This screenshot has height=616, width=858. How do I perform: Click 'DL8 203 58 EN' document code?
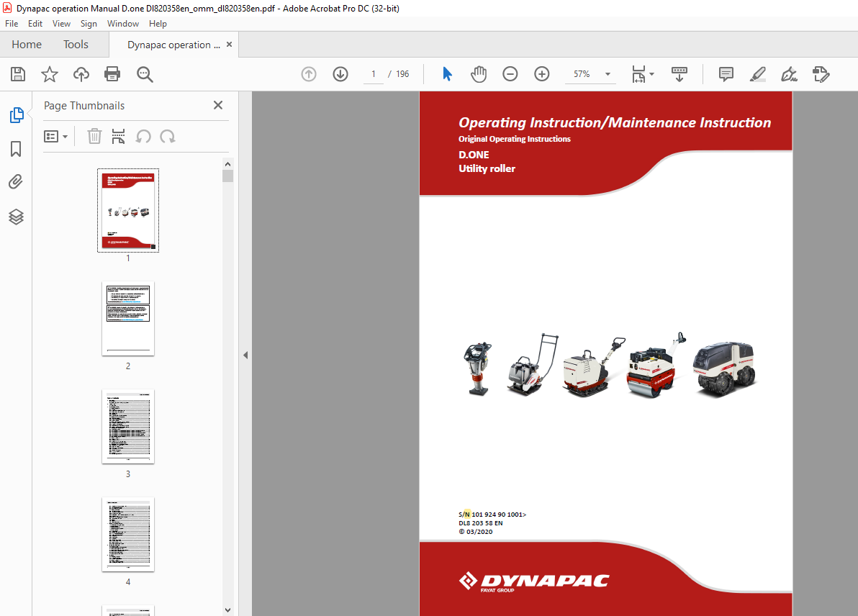[480, 523]
